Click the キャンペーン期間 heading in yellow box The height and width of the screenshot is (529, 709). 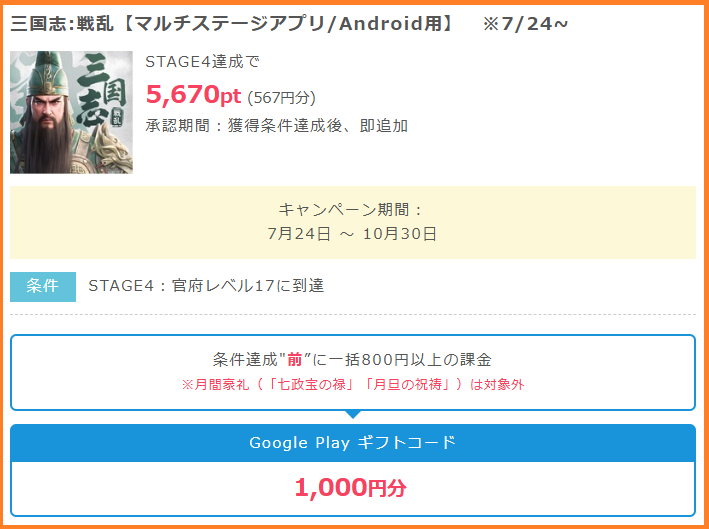pyautogui.click(x=352, y=210)
